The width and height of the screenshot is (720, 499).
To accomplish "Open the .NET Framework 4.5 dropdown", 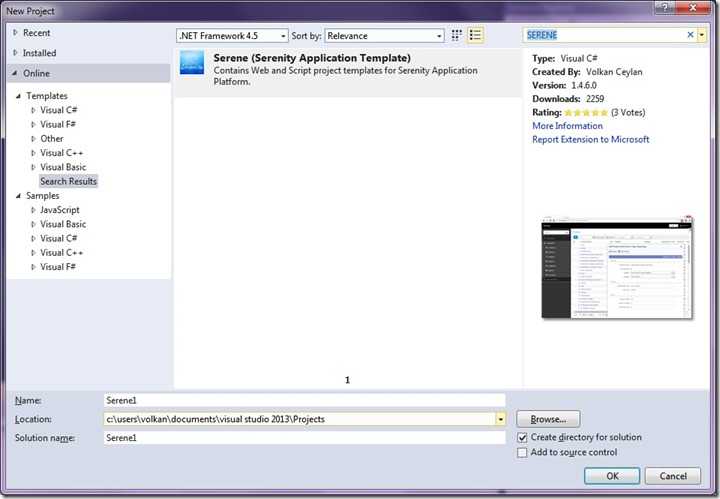I will [x=232, y=36].
